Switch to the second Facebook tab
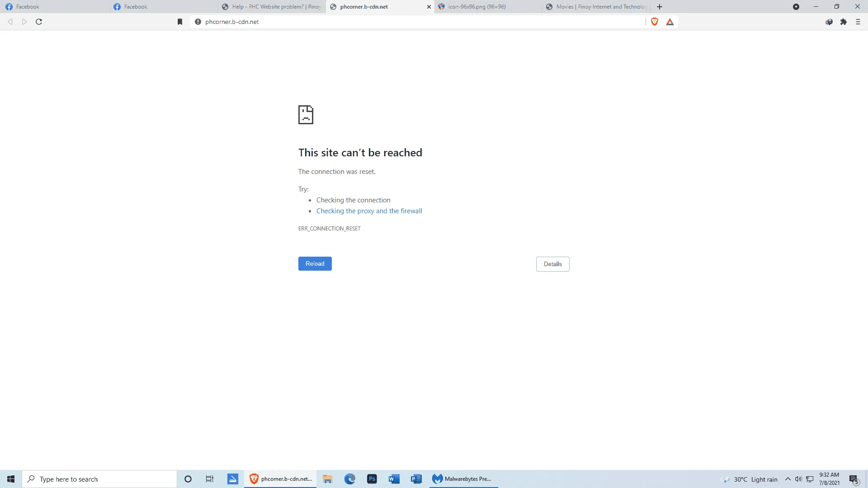The height and width of the screenshot is (488, 868). click(x=163, y=7)
